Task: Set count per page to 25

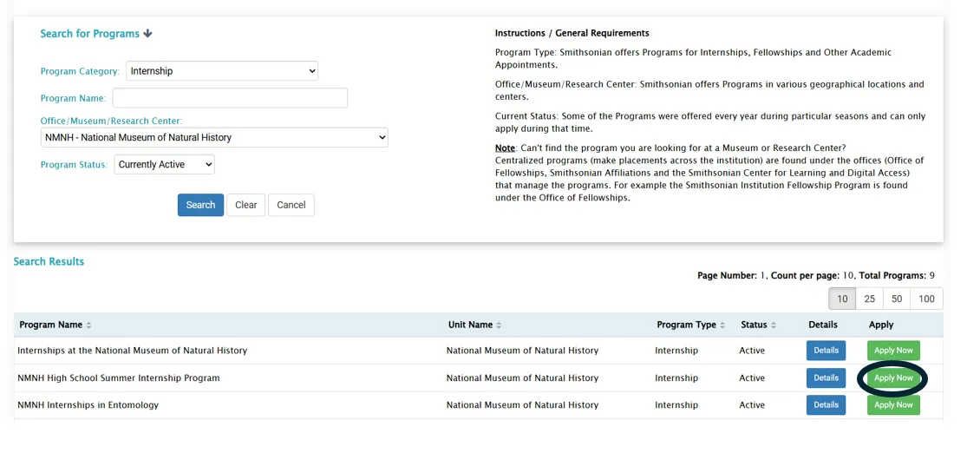Action: pos(870,299)
